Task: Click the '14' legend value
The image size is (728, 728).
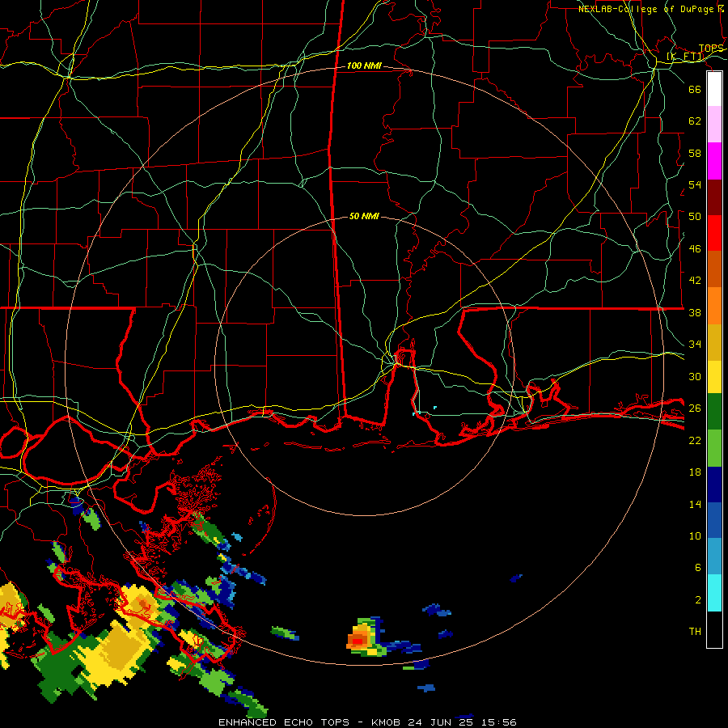Action: click(695, 504)
